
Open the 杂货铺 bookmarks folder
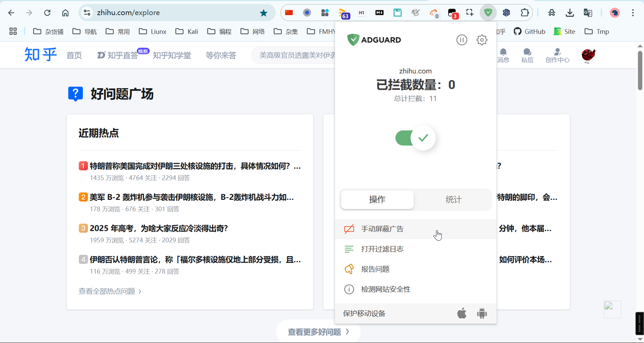point(47,31)
